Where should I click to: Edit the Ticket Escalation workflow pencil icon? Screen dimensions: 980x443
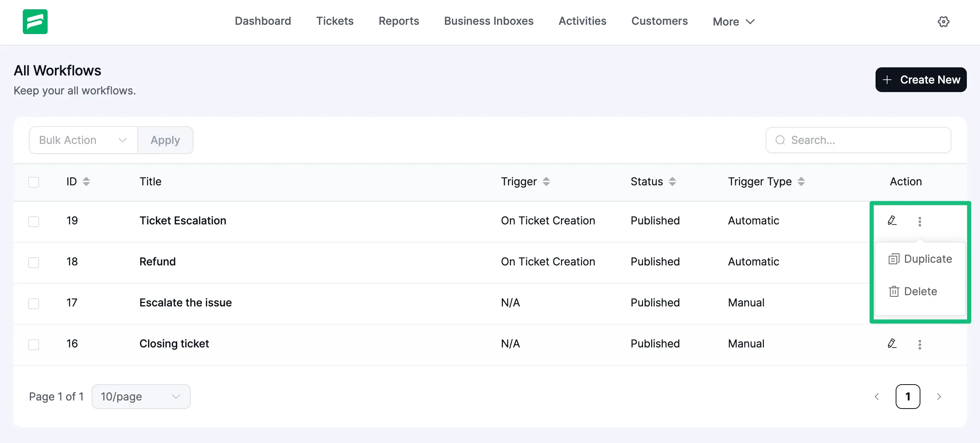coord(892,221)
